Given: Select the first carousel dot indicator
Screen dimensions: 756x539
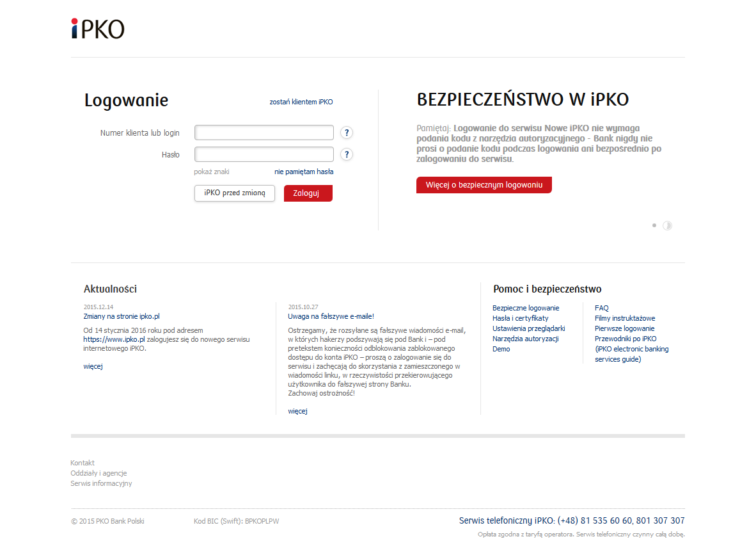Looking at the screenshot, I should click(x=654, y=225).
